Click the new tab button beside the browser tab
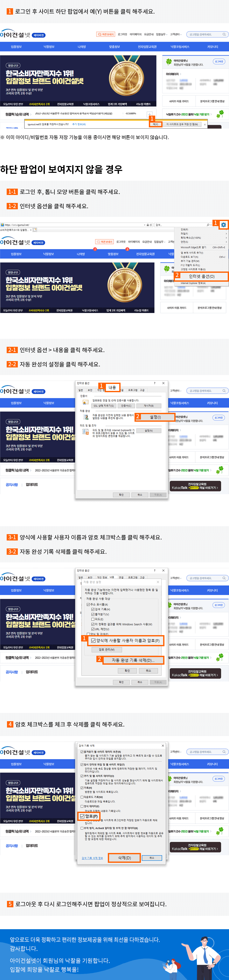 35,230
